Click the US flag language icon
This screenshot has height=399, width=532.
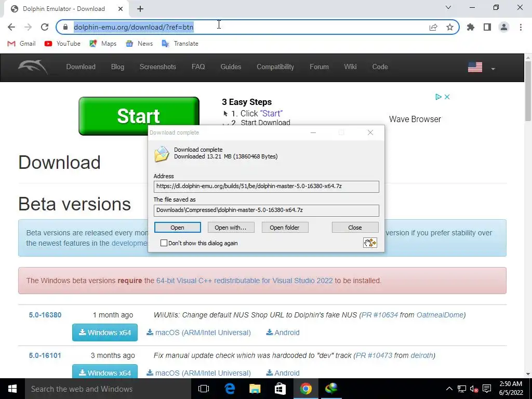pos(475,67)
